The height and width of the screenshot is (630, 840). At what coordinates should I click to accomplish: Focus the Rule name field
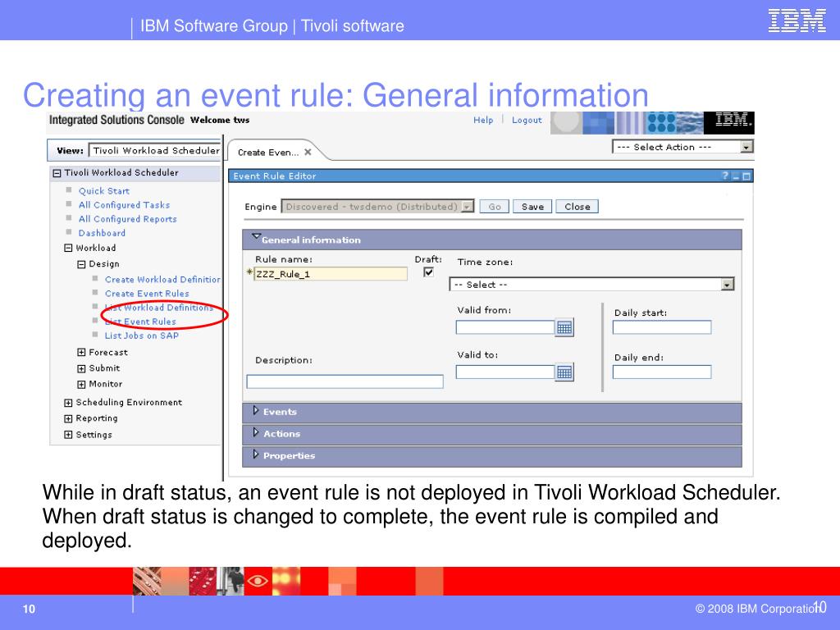330,274
